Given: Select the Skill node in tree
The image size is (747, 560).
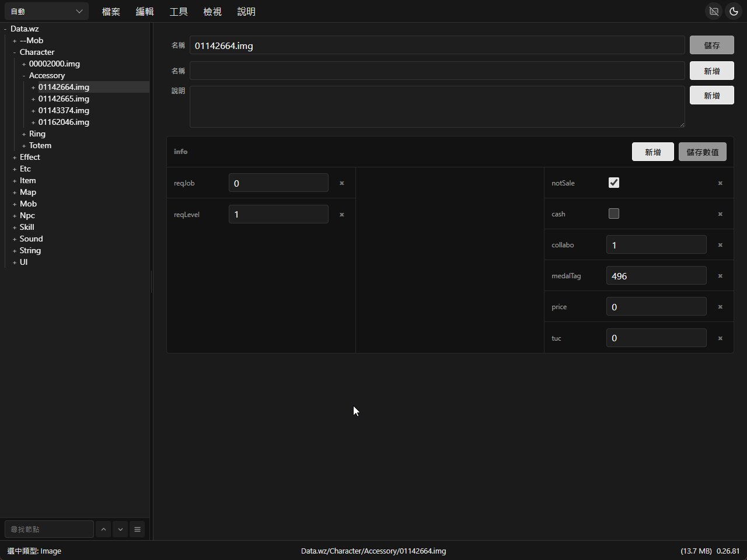Looking at the screenshot, I should [27, 227].
